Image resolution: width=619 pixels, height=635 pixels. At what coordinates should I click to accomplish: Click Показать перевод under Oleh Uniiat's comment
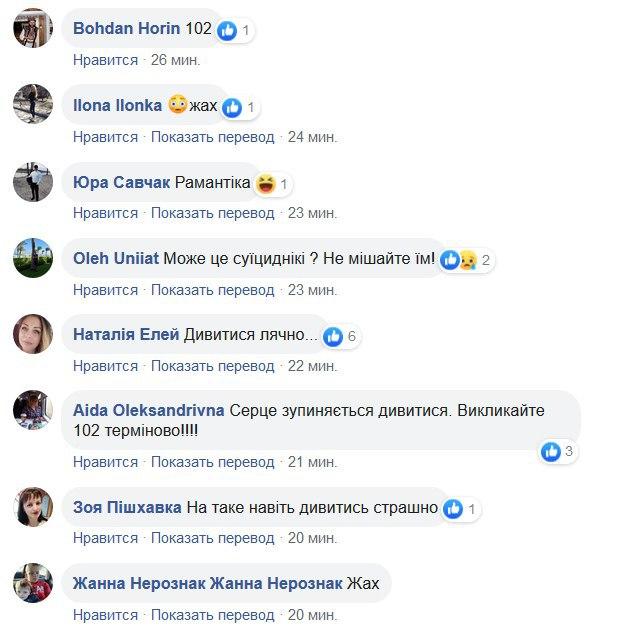(213, 290)
